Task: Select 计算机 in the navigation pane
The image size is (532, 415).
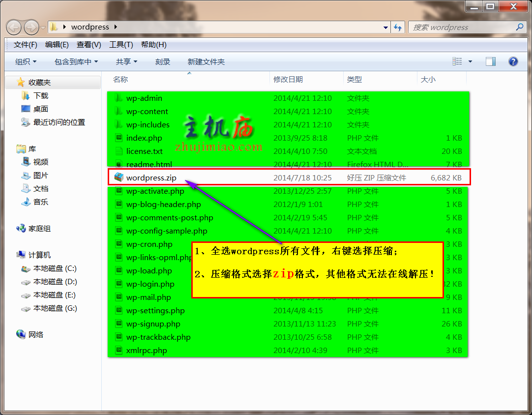Action: 39,255
